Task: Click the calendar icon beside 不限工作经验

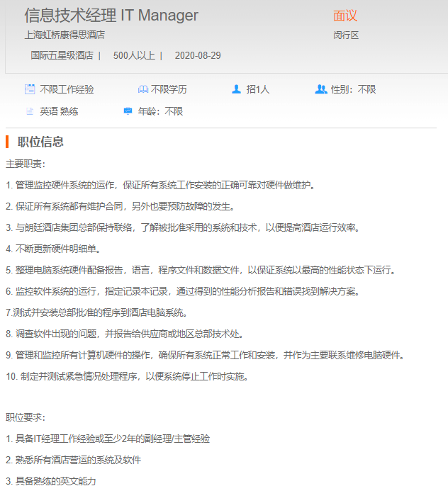Action: (30, 89)
